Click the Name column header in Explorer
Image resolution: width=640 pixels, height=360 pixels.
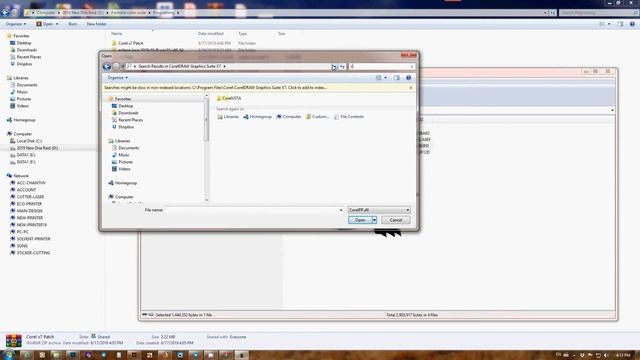[117, 34]
